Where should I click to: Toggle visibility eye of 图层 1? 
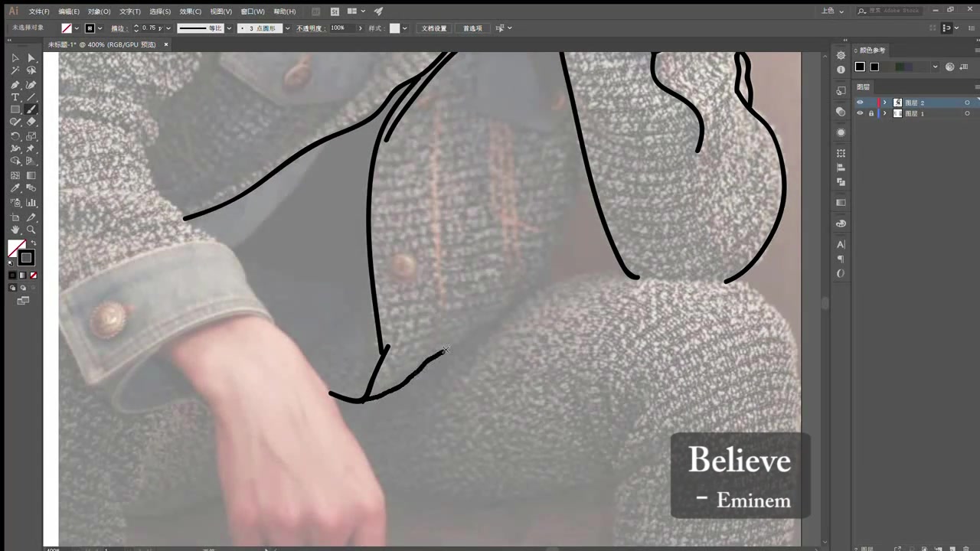[x=860, y=113]
